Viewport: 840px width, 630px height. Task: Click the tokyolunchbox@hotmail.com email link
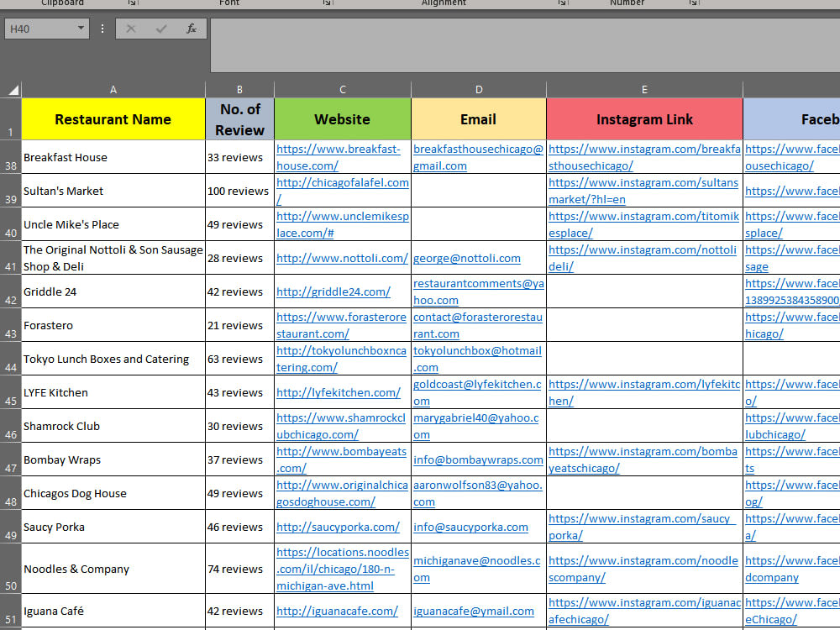[x=477, y=359]
